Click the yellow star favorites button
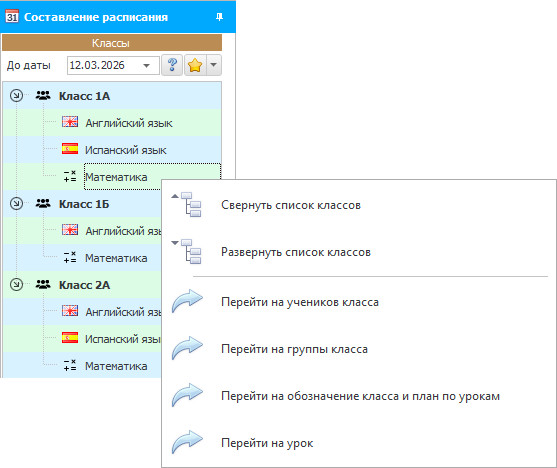 [x=195, y=65]
